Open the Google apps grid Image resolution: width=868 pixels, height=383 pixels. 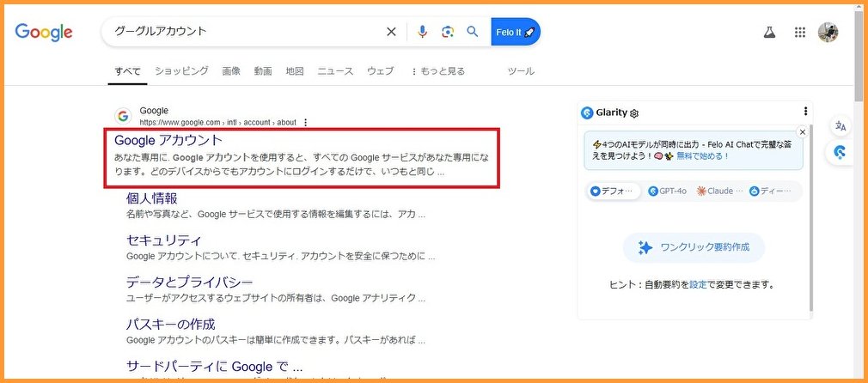799,32
